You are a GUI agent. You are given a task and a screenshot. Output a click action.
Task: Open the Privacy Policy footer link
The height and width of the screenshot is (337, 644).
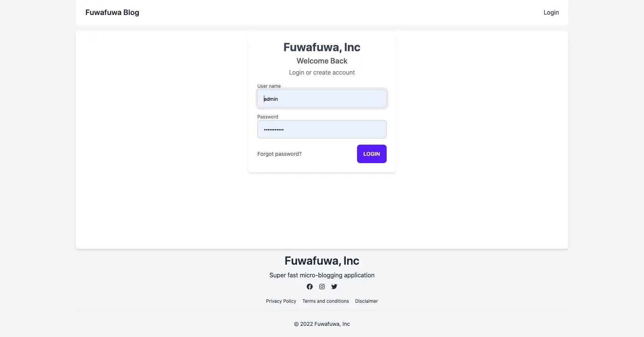281,301
